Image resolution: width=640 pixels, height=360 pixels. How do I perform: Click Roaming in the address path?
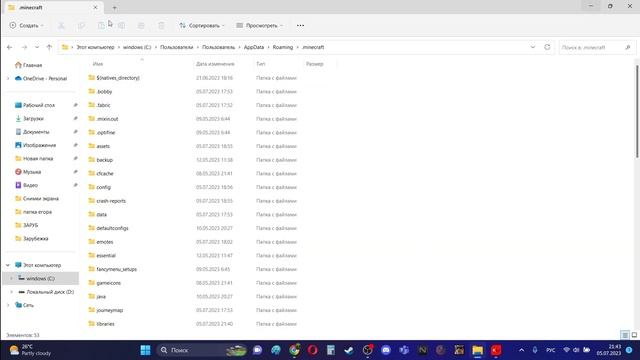[283, 47]
